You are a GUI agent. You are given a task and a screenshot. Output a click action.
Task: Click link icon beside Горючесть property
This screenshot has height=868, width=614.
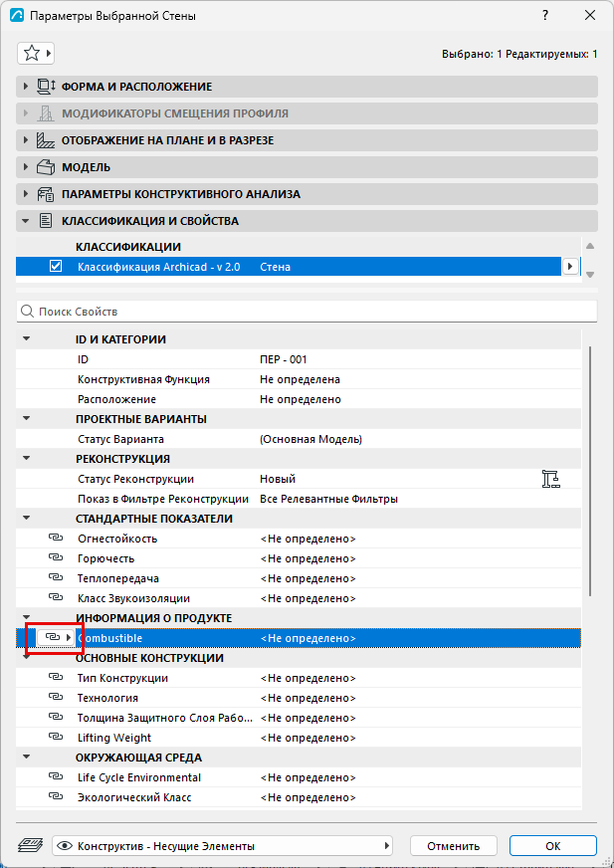point(56,558)
